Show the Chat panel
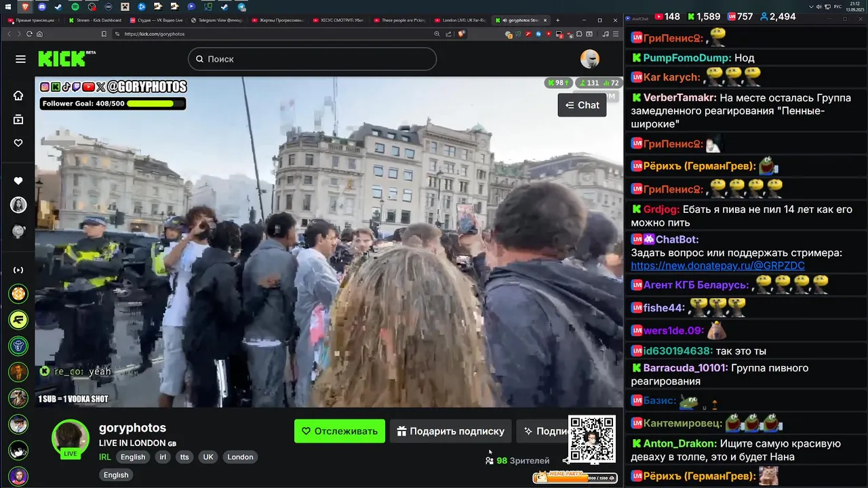 point(582,105)
